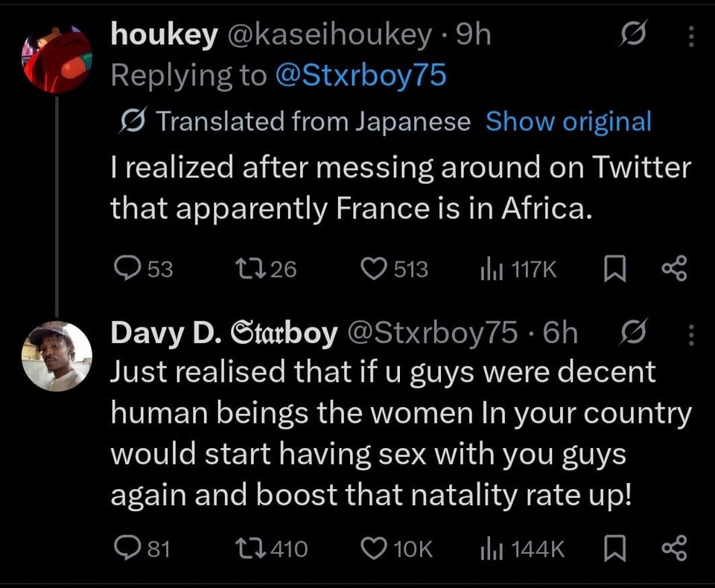Show original Japanese text
This screenshot has height=588, width=715.
click(x=568, y=121)
